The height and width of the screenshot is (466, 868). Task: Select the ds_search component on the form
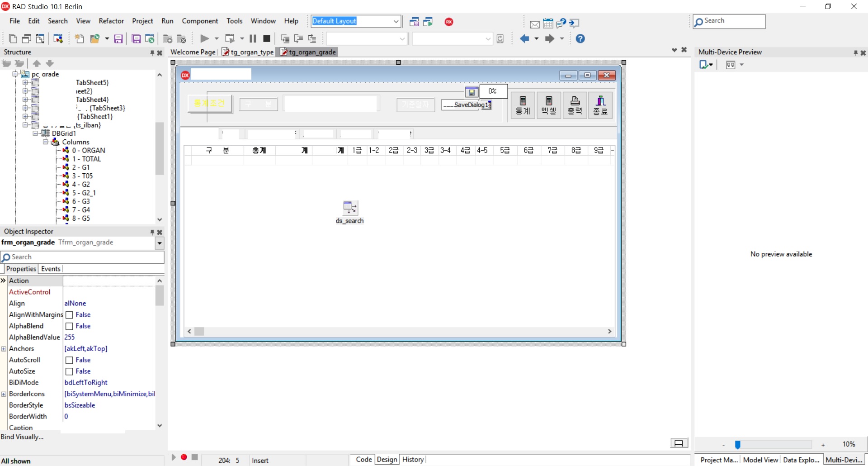(x=350, y=208)
